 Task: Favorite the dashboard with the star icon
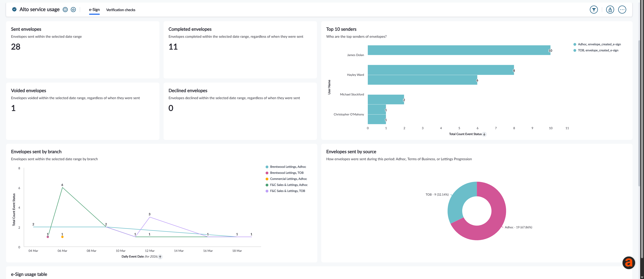pyautogui.click(x=73, y=10)
